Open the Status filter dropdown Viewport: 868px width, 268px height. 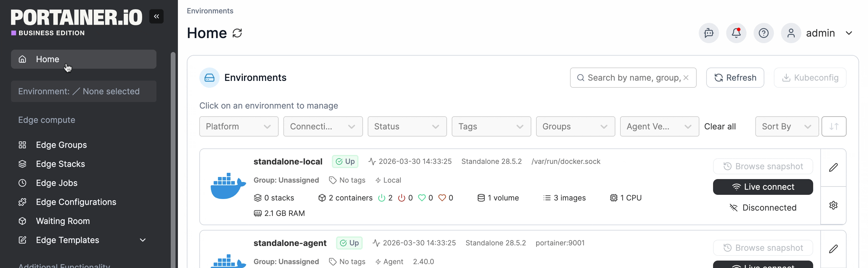click(x=407, y=126)
